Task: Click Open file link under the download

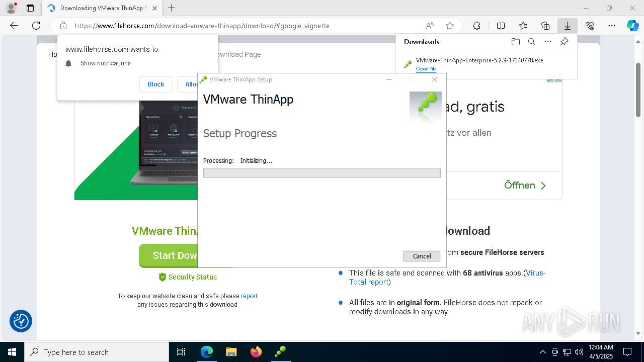Action: (426, 69)
